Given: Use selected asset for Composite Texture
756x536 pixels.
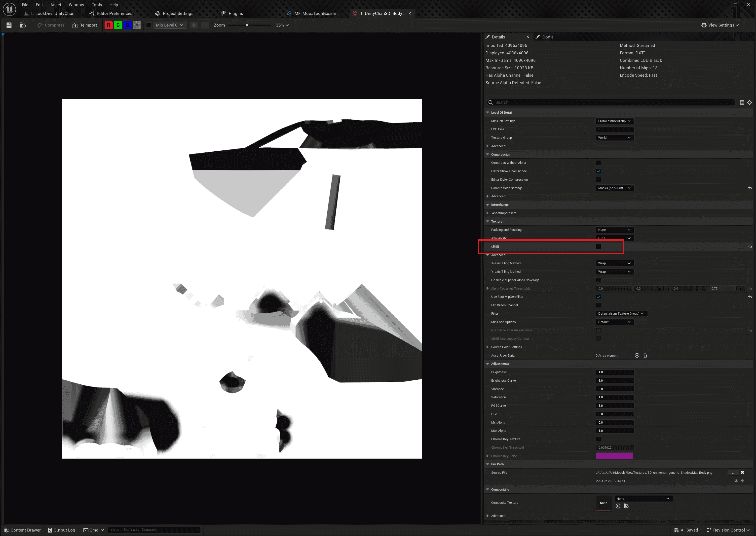Looking at the screenshot, I should click(618, 506).
